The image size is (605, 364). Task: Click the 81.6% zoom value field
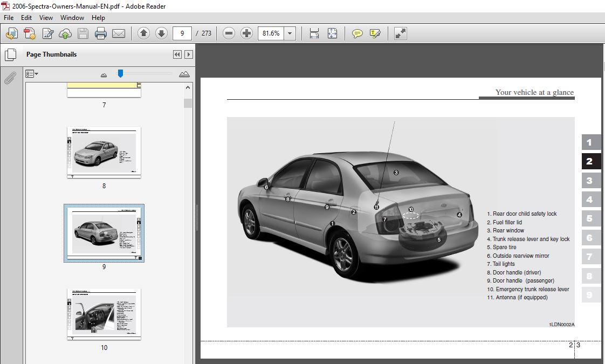click(271, 33)
